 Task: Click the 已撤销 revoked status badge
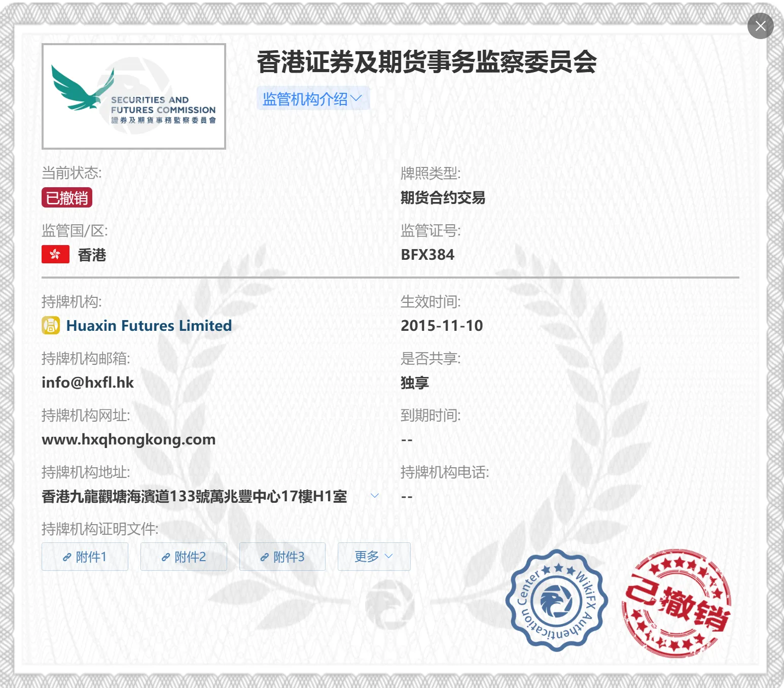pyautogui.click(x=67, y=197)
